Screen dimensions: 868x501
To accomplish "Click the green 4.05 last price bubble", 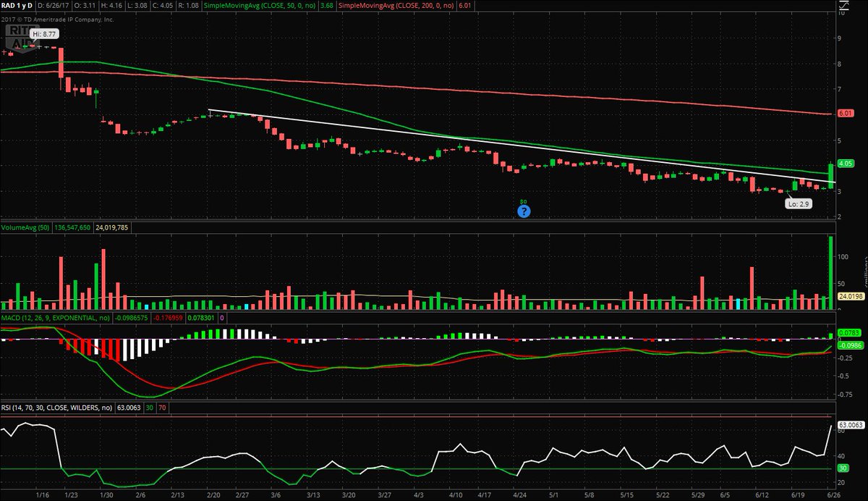I will (845, 164).
